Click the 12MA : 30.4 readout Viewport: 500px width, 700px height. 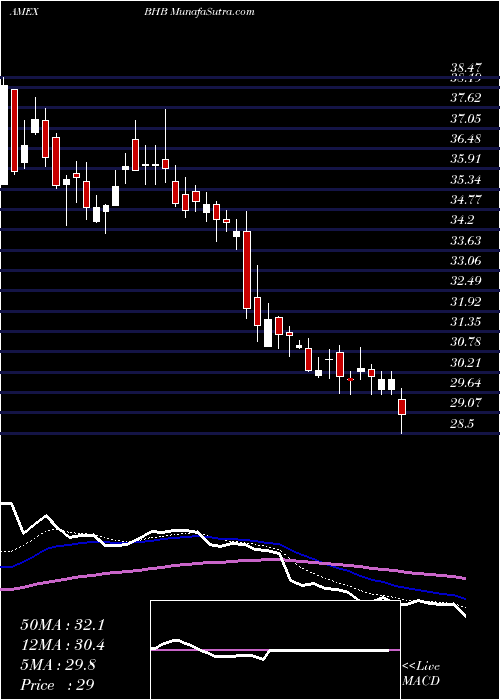pyautogui.click(x=62, y=645)
